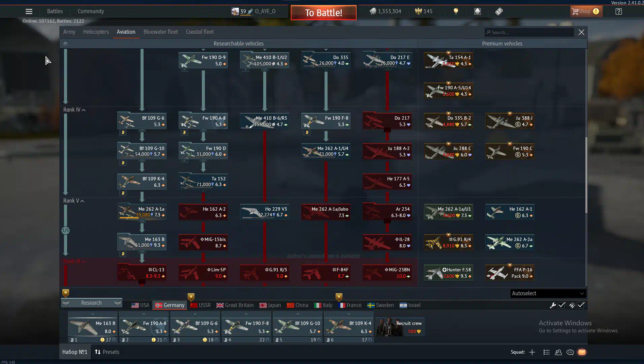The image size is (644, 364).
Task: Select the Israel nation flag
Action: 410,305
